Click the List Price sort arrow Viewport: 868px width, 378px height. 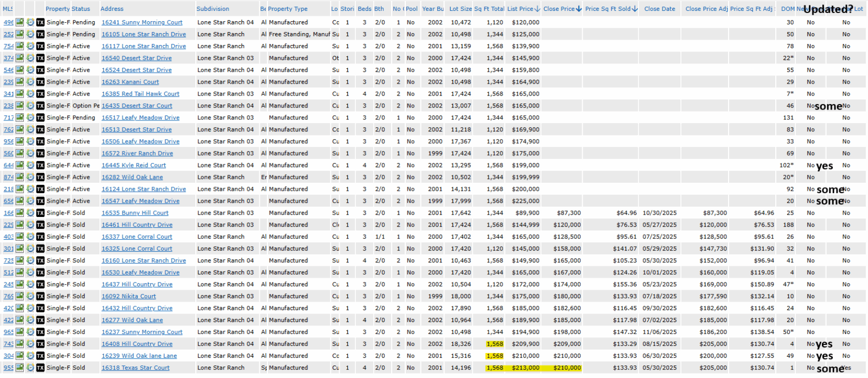(x=537, y=9)
